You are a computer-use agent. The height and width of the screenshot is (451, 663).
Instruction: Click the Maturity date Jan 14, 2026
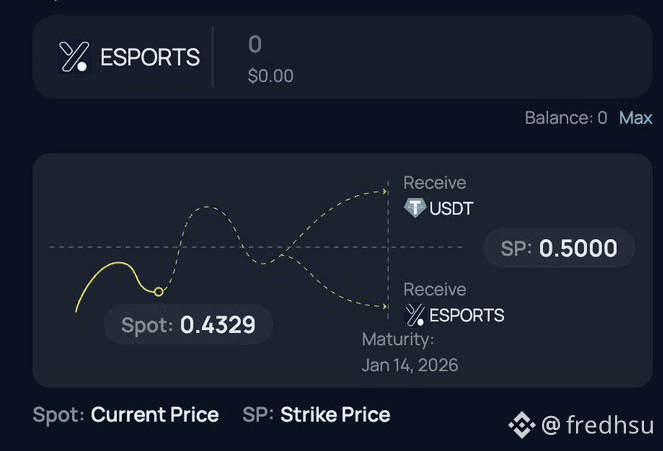pyautogui.click(x=410, y=364)
